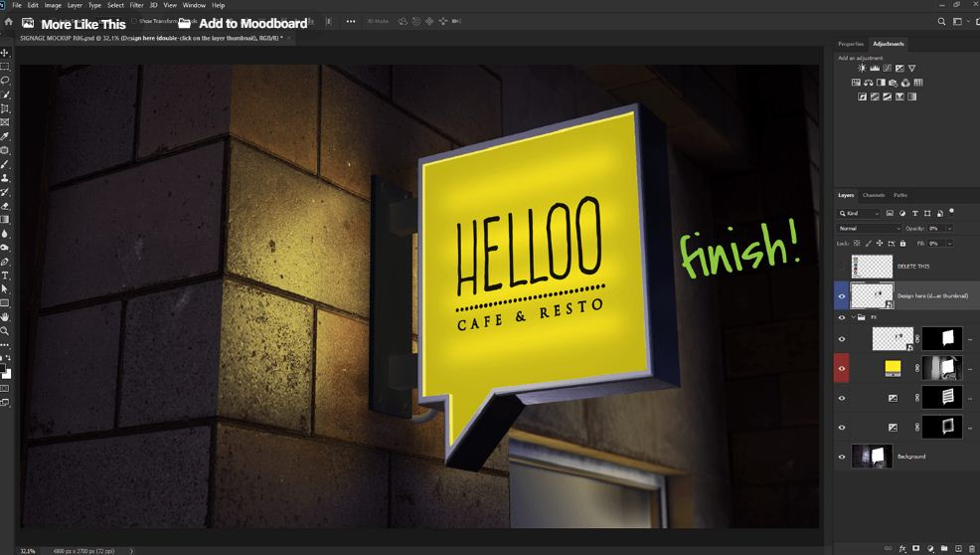Select the Crop tool

point(5,108)
